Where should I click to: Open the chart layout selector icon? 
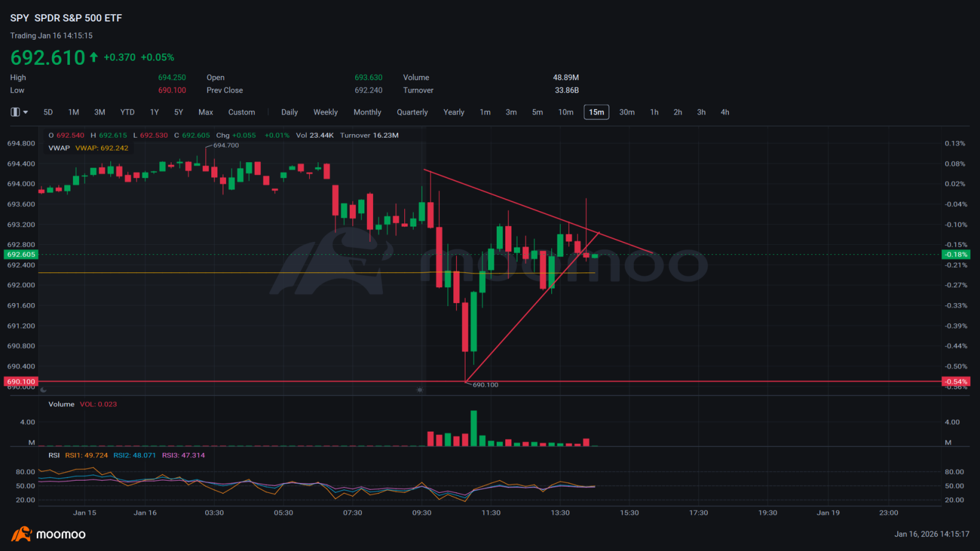point(15,112)
